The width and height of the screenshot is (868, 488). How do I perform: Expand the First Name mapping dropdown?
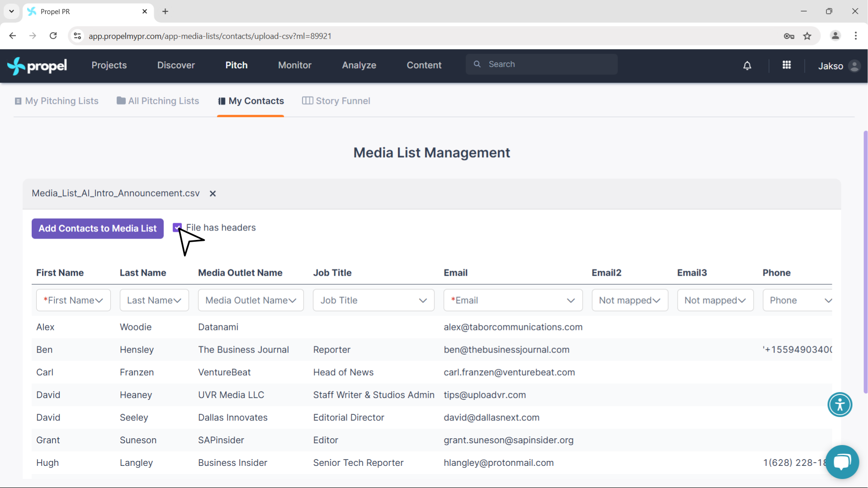(x=73, y=300)
